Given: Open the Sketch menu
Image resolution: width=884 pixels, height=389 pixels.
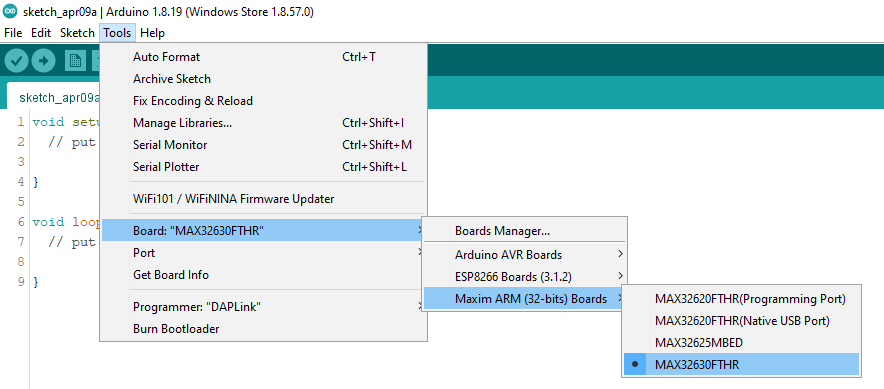Looking at the screenshot, I should pyautogui.click(x=77, y=33).
